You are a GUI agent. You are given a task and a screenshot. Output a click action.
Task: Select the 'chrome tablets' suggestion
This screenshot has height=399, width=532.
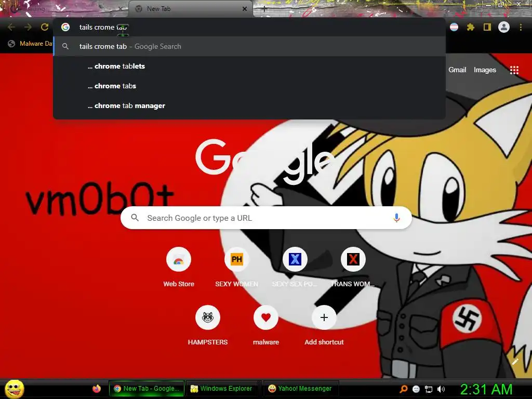249,66
